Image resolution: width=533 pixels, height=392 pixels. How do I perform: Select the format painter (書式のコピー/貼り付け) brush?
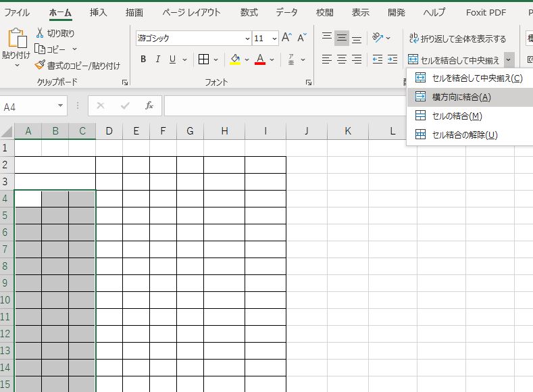click(x=41, y=66)
